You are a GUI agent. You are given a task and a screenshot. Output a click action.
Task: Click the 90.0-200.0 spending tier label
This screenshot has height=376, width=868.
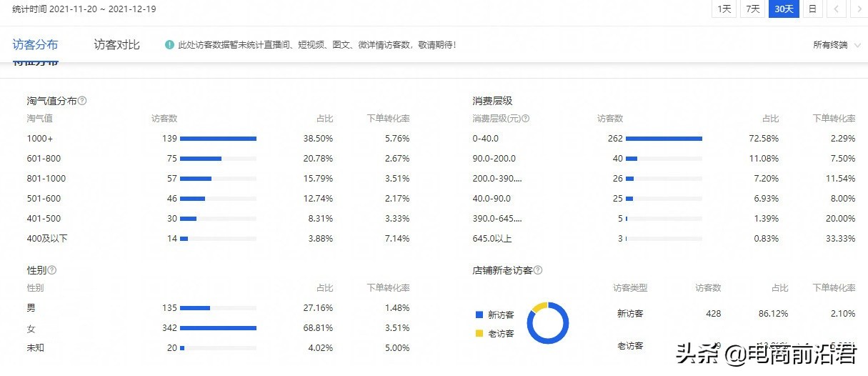[494, 159]
